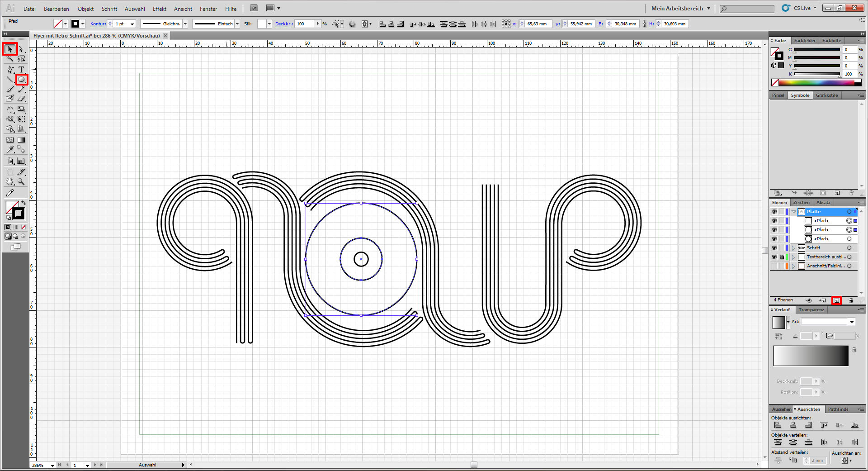Unlock the Textbereich ausblenden layer
Image resolution: width=868 pixels, height=471 pixels.
(x=782, y=257)
